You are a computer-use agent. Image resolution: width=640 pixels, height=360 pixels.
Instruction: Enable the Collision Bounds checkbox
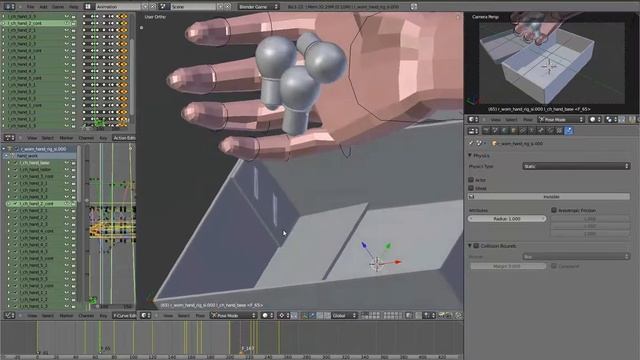click(x=476, y=246)
